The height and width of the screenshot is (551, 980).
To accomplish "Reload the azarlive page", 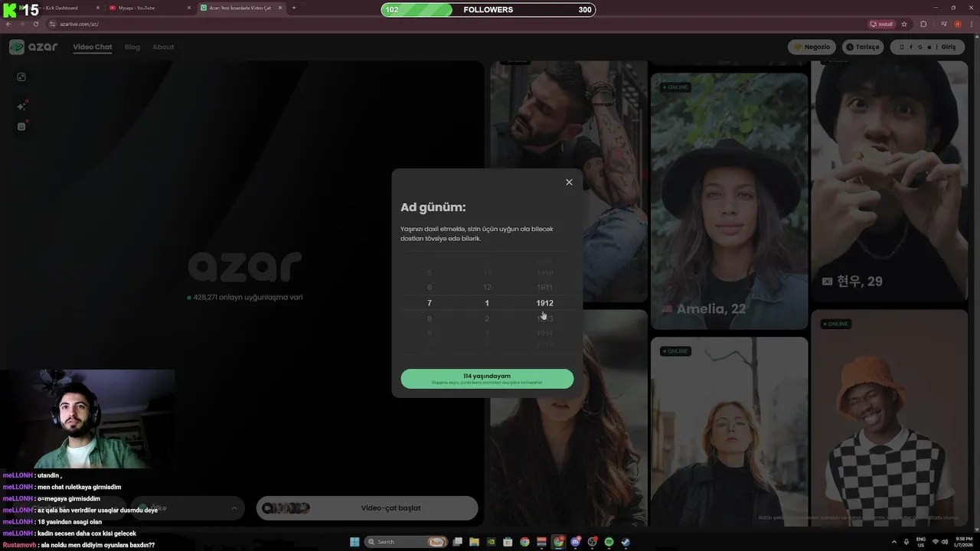I will point(35,24).
